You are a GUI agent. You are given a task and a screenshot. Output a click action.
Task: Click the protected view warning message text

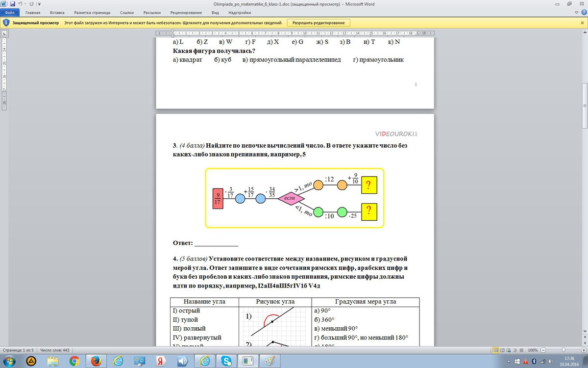tap(173, 23)
